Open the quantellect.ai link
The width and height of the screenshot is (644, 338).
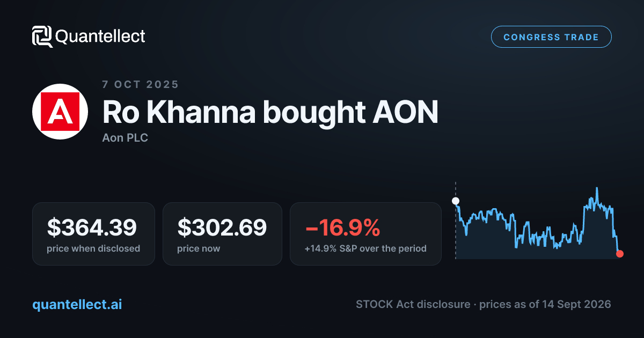tap(77, 304)
